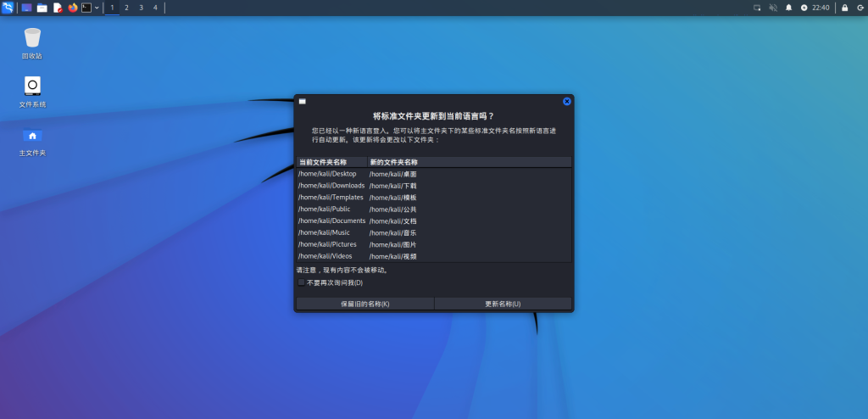Click the lock screen padlock icon
The height and width of the screenshot is (419, 868).
click(845, 8)
